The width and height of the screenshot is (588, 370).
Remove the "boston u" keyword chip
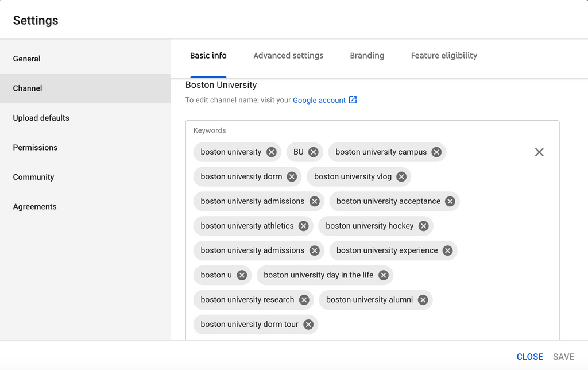(x=242, y=275)
